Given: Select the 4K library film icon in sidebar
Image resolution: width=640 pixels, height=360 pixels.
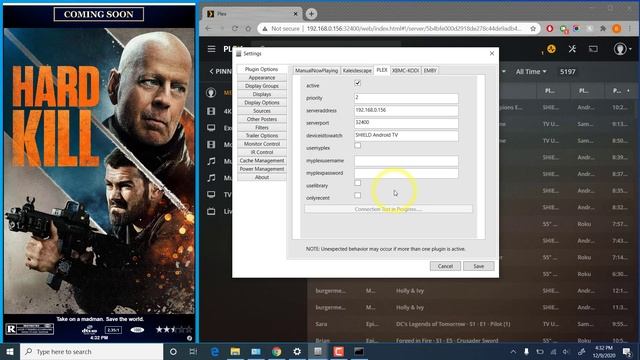Looking at the screenshot, I should (x=211, y=111).
